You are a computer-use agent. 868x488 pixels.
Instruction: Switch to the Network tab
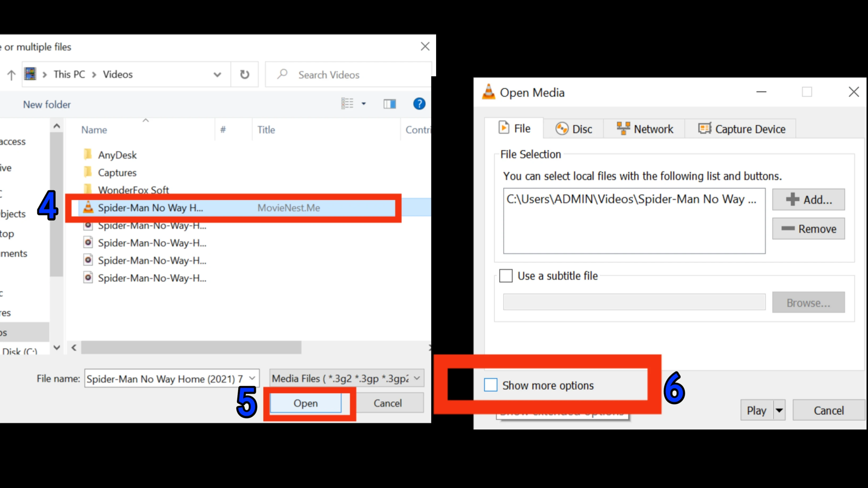tap(644, 129)
